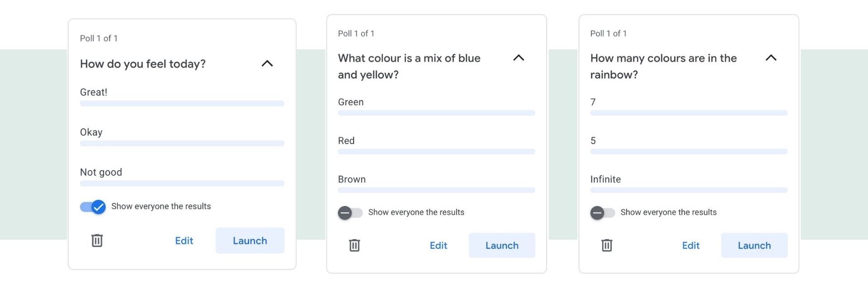The width and height of the screenshot is (868, 292).
Task: Launch the 'How do you feel today?' poll
Action: tap(250, 241)
